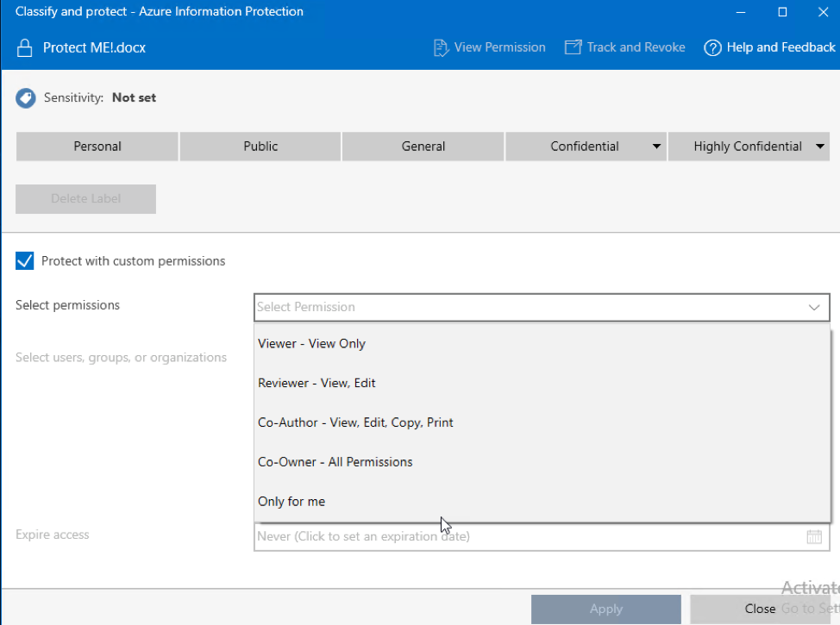
Task: Click the Track and Revoke icon
Action: tap(573, 47)
